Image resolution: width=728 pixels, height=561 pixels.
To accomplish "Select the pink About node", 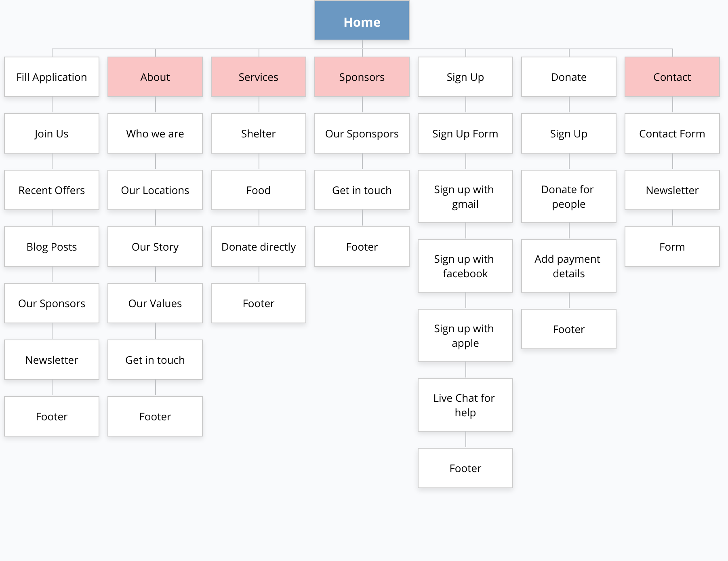I will 155,77.
